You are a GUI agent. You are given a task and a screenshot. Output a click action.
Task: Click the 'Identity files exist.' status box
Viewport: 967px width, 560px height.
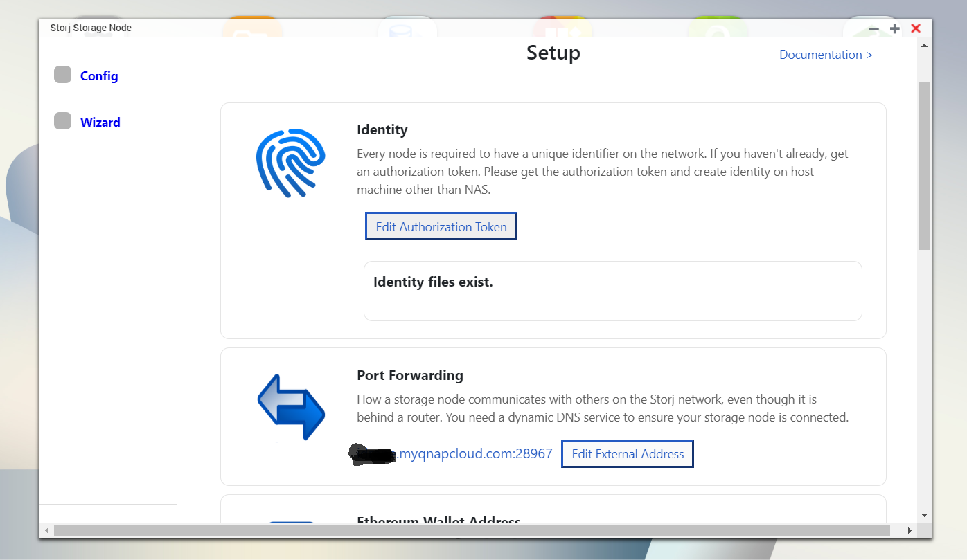coord(612,291)
